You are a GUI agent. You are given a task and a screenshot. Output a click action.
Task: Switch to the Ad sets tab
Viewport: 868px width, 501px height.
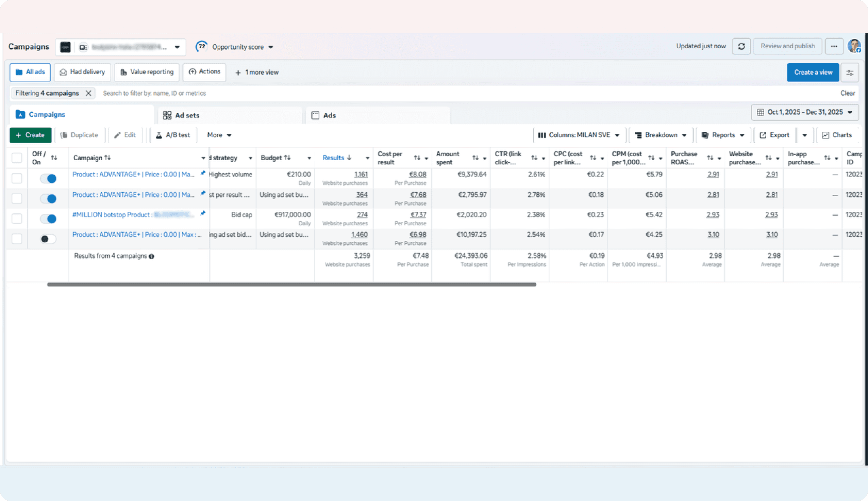pos(182,116)
